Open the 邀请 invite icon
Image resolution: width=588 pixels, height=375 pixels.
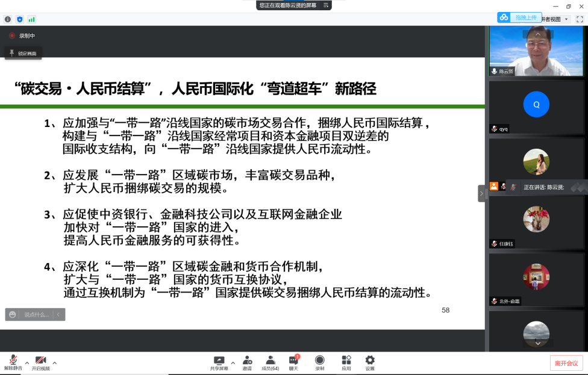point(247,360)
